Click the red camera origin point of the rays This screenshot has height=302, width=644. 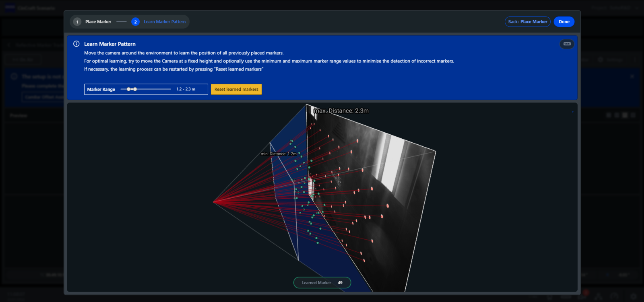pos(213,202)
